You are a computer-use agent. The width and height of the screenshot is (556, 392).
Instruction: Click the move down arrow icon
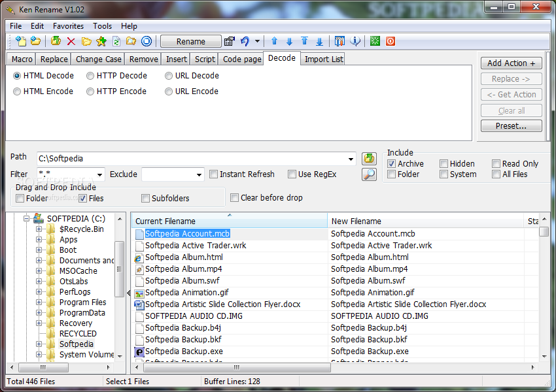pos(289,41)
